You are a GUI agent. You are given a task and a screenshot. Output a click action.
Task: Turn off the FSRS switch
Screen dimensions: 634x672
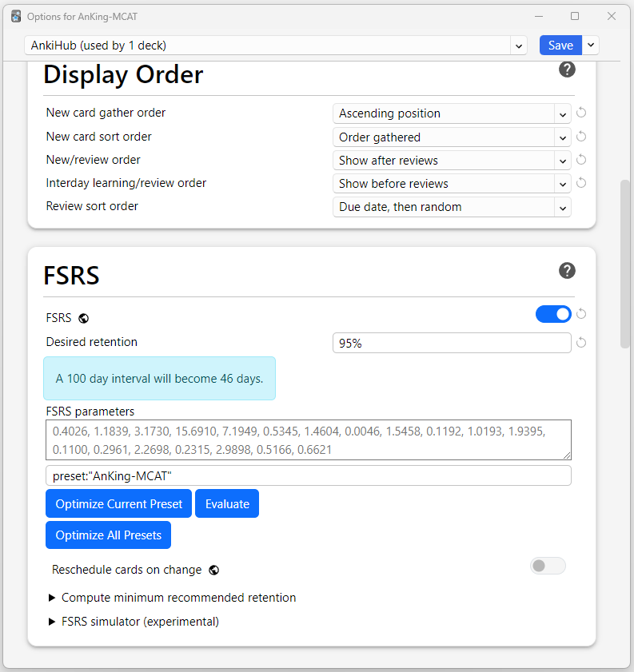tap(553, 314)
